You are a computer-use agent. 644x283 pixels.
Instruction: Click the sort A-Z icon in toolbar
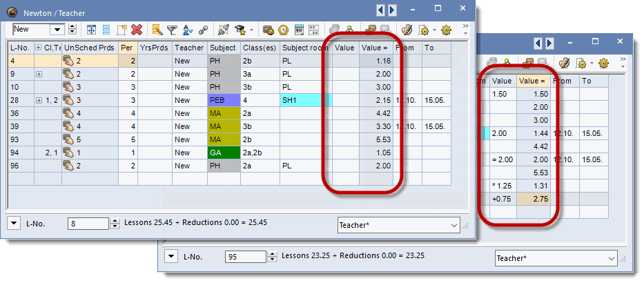pos(187,30)
